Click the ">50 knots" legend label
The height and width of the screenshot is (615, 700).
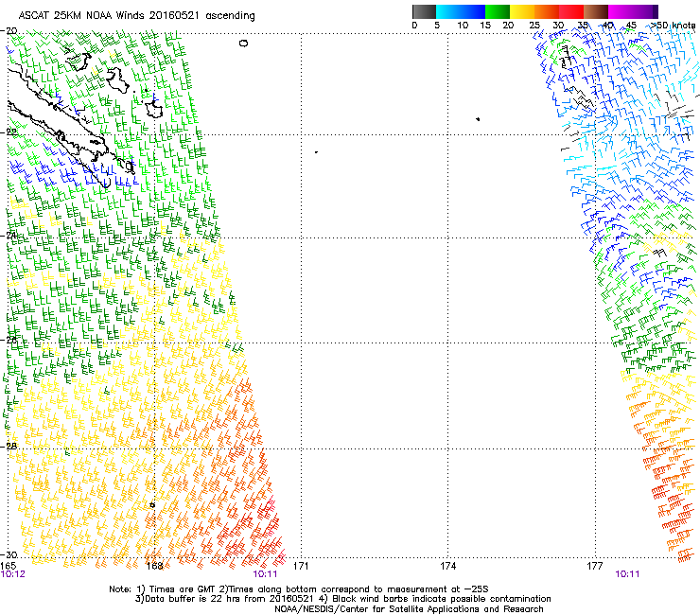[673, 26]
